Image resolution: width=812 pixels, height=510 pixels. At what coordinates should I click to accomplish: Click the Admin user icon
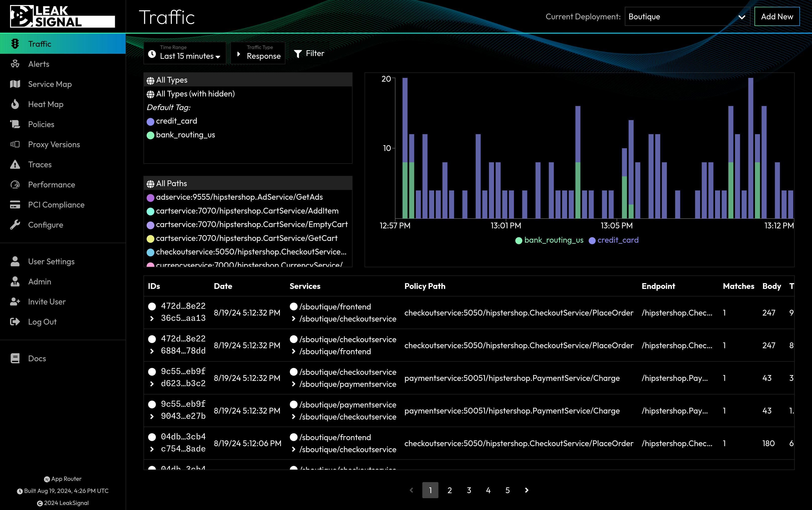15,281
